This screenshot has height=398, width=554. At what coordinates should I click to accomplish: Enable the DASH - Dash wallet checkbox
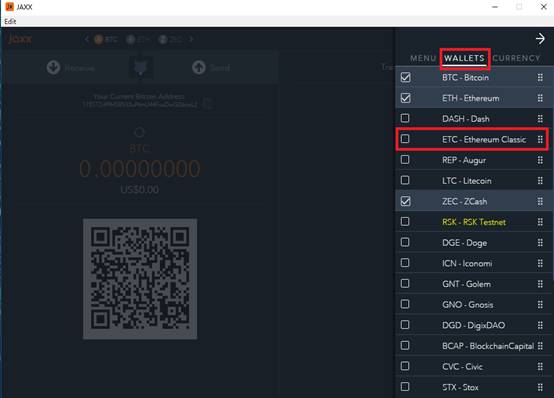[x=405, y=118]
